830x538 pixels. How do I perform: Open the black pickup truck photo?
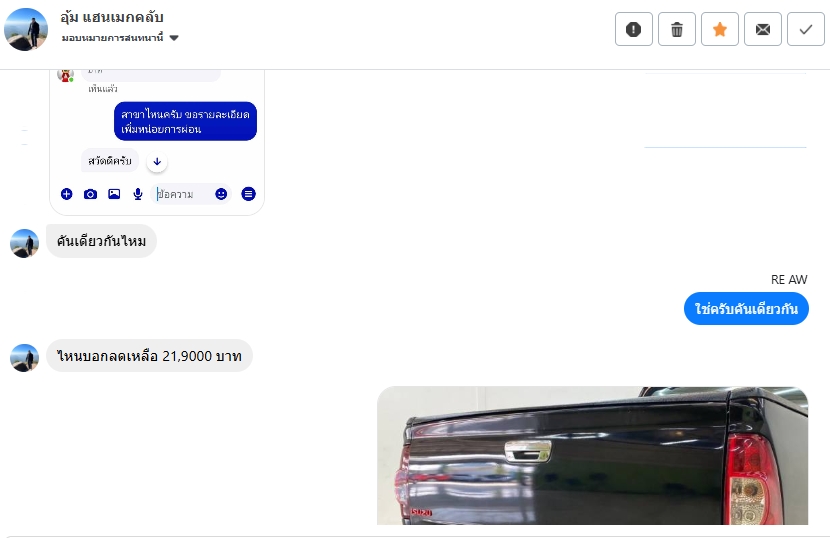tap(592, 455)
